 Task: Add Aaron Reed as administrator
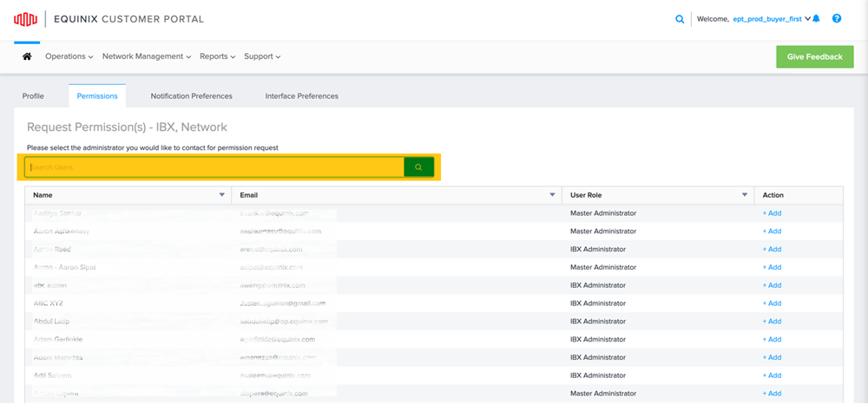772,250
